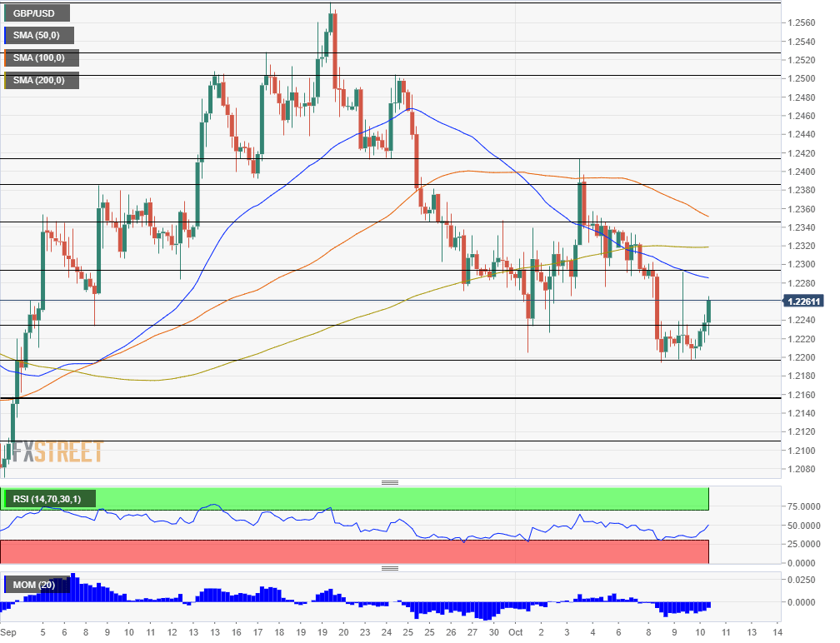Image resolution: width=840 pixels, height=643 pixels.
Task: Click the RSI oversold red zone
Action: (x=354, y=551)
